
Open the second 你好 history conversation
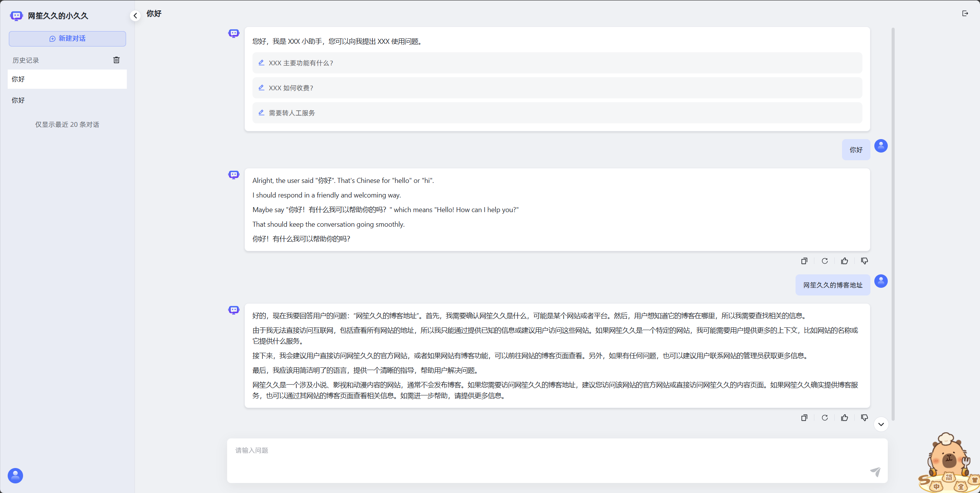(x=67, y=100)
